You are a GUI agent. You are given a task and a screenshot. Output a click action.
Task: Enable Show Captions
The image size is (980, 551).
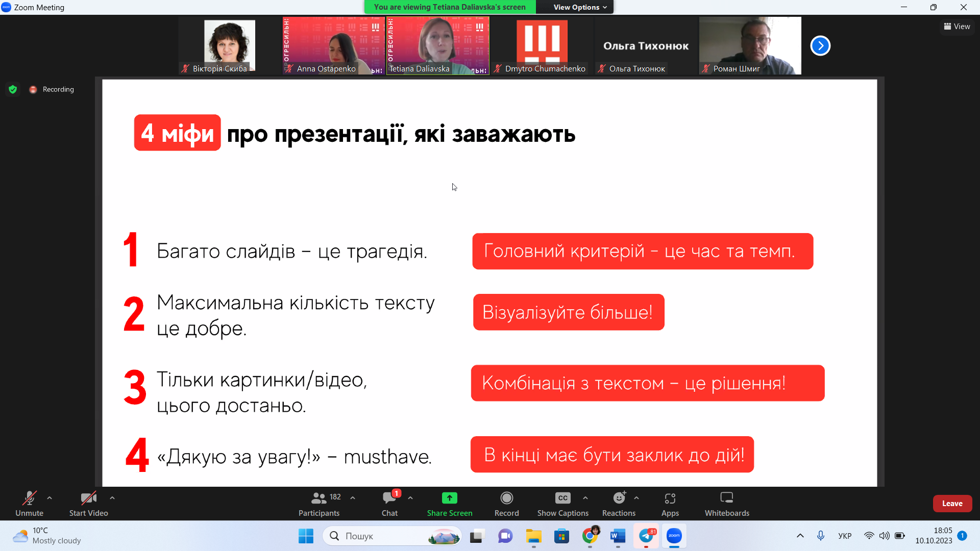click(562, 503)
